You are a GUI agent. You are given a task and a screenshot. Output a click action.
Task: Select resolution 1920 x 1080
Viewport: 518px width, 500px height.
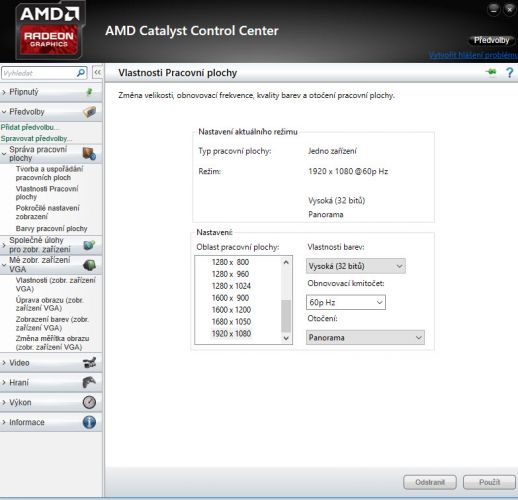pos(231,334)
